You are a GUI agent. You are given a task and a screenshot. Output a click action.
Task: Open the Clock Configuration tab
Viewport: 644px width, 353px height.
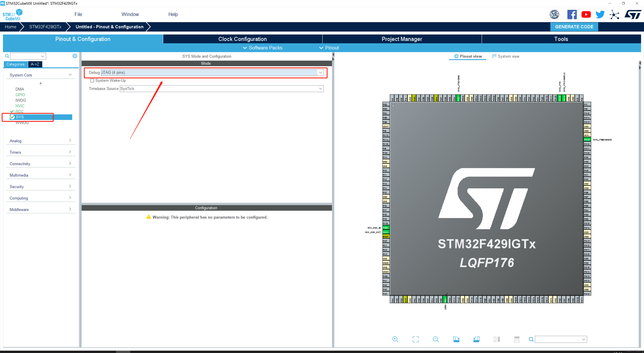point(242,39)
